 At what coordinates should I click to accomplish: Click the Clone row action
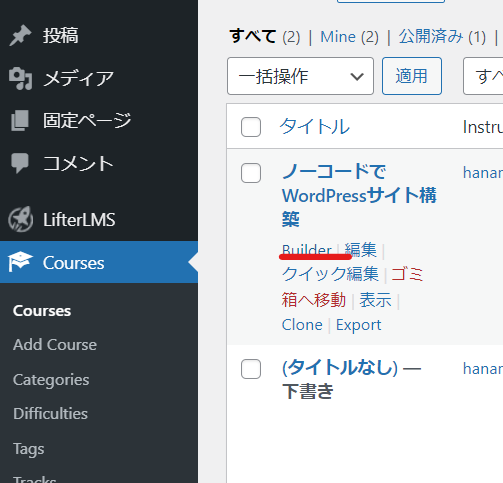302,325
